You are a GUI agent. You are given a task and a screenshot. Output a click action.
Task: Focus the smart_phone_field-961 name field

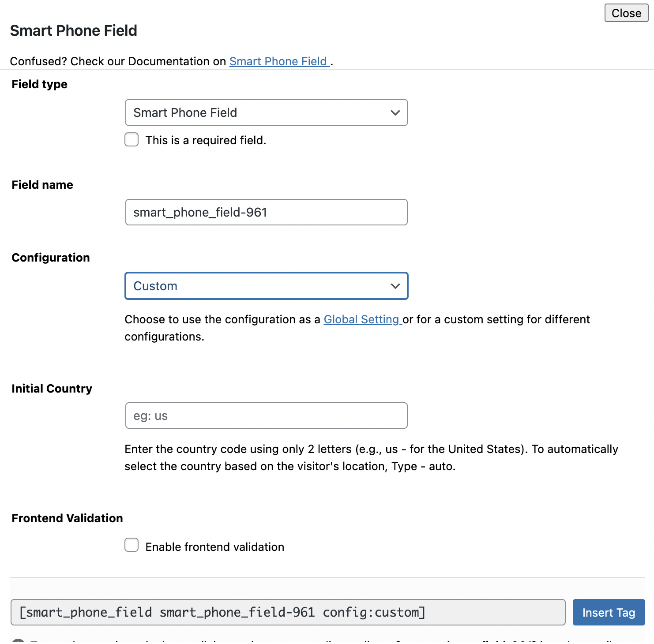(x=266, y=212)
